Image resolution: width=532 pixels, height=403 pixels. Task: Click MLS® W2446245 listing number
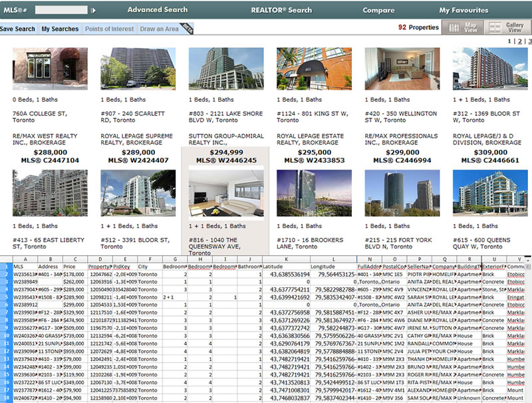click(x=226, y=160)
